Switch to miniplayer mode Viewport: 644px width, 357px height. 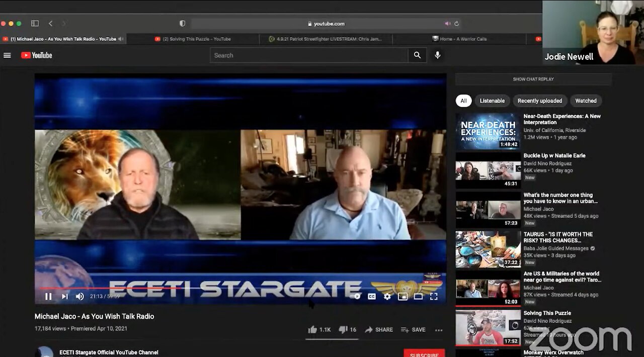[403, 297]
